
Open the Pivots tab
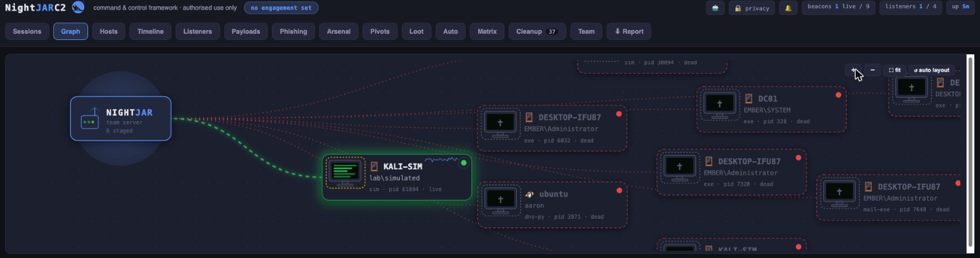tap(380, 31)
